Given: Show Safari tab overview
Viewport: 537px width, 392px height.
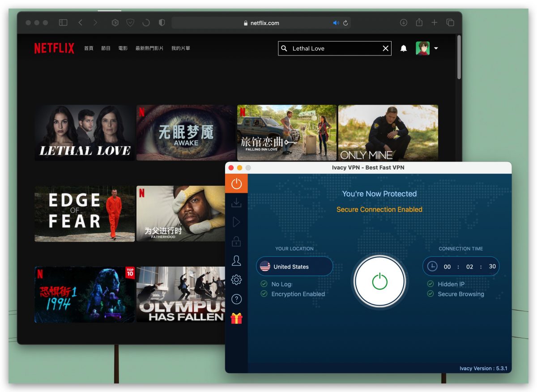Looking at the screenshot, I should click(x=450, y=22).
